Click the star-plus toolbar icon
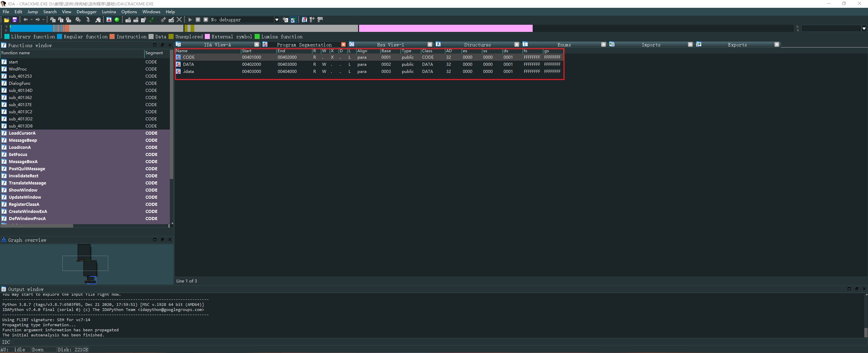This screenshot has width=868, height=353. pos(163,20)
